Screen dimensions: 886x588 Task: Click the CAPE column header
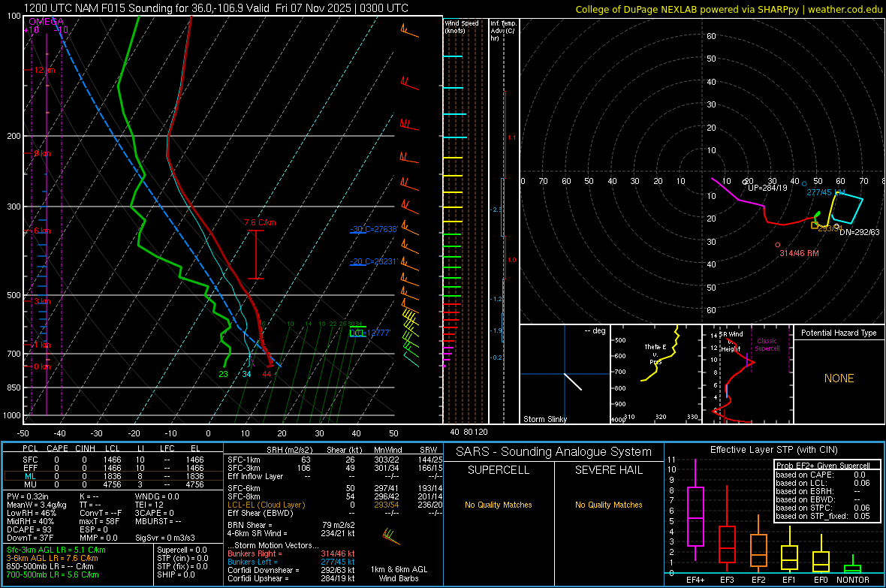click(57, 448)
